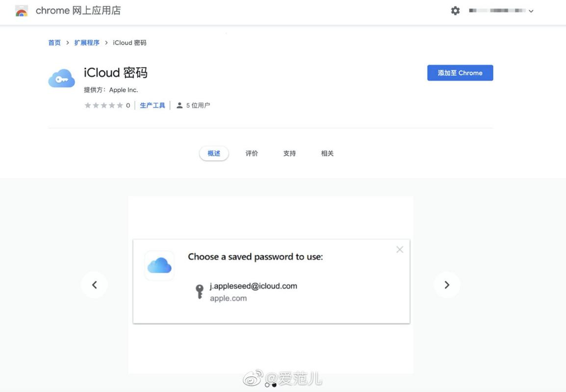Click the chrome 网上应用店 store title
The image size is (566, 392).
(x=78, y=10)
